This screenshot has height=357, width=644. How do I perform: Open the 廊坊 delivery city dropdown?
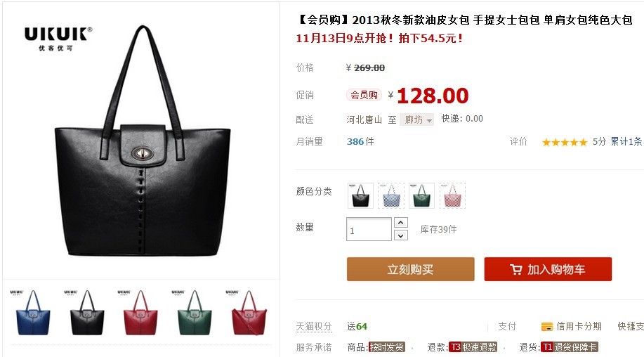click(417, 119)
